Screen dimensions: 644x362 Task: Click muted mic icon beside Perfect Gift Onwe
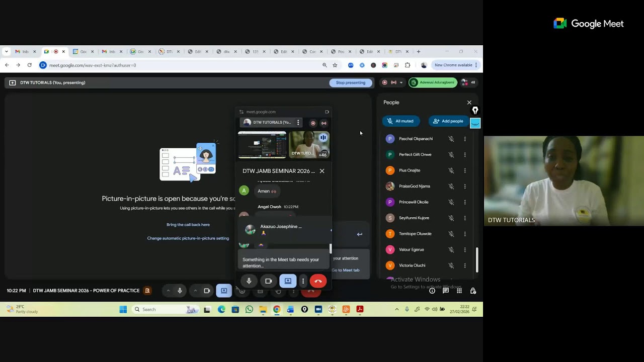(x=451, y=155)
